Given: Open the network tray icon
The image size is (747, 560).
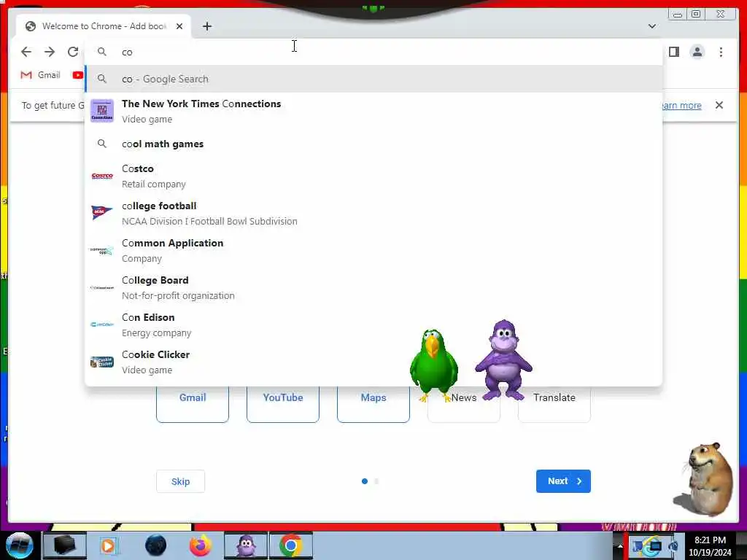Looking at the screenshot, I should click(x=654, y=547).
